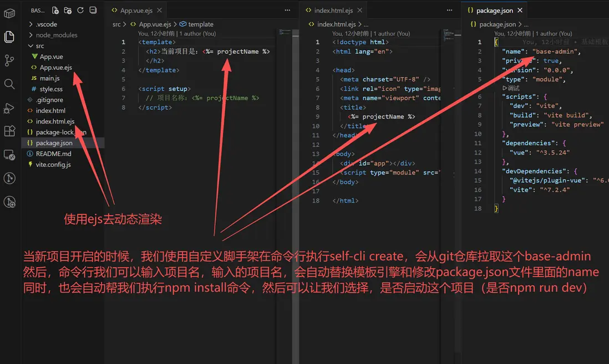Viewport: 609px width, 364px height.
Task: Click the meta charset="UTF-8" line
Action: pos(385,79)
